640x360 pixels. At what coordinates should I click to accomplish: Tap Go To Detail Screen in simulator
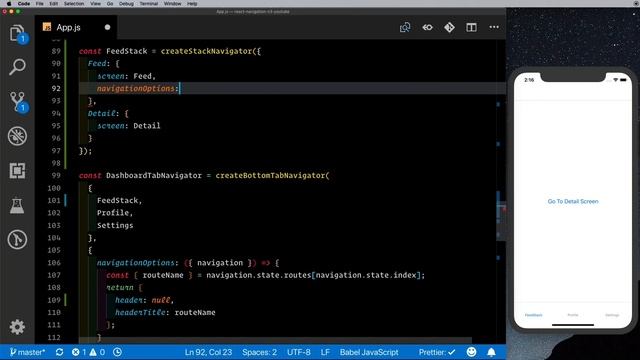point(573,201)
